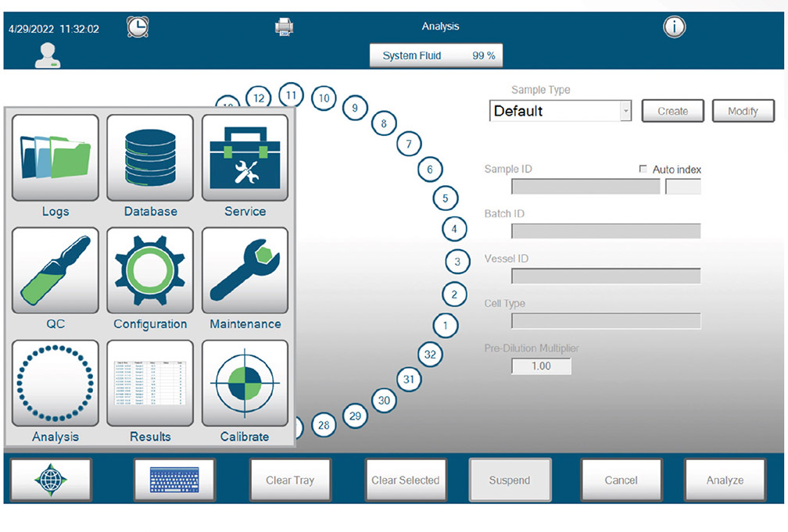Click the System Fluid level indicator
788x532 pixels.
coord(436,56)
